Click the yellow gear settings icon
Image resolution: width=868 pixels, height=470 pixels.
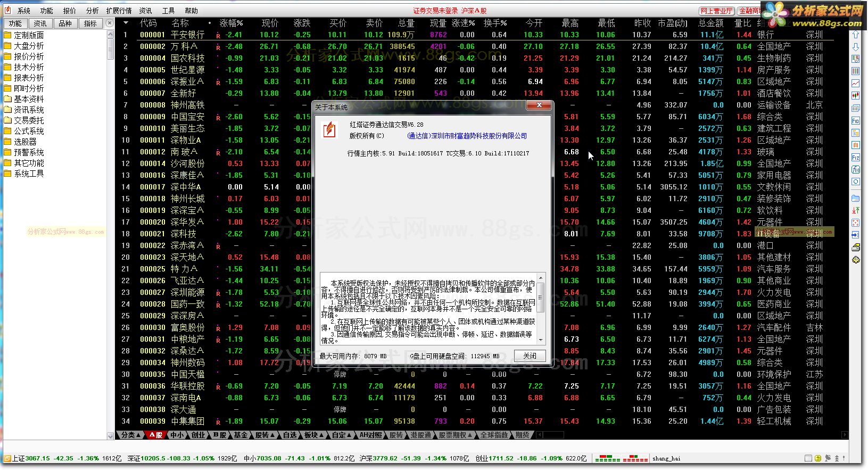pyautogui.click(x=856, y=260)
